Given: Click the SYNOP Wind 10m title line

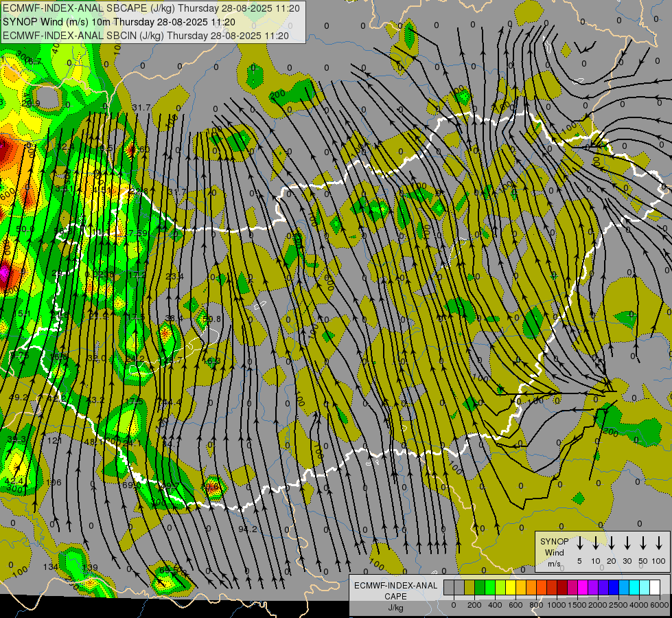Looking at the screenshot, I should coord(119,22).
